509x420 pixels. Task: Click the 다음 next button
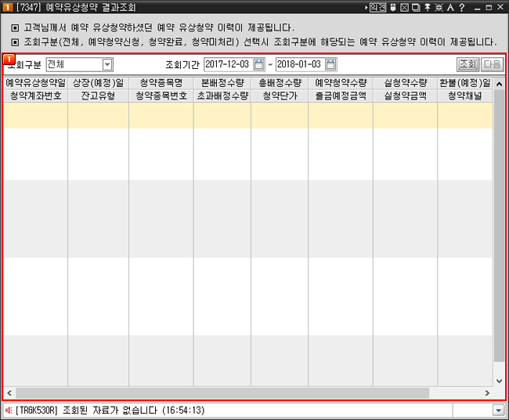click(x=492, y=64)
